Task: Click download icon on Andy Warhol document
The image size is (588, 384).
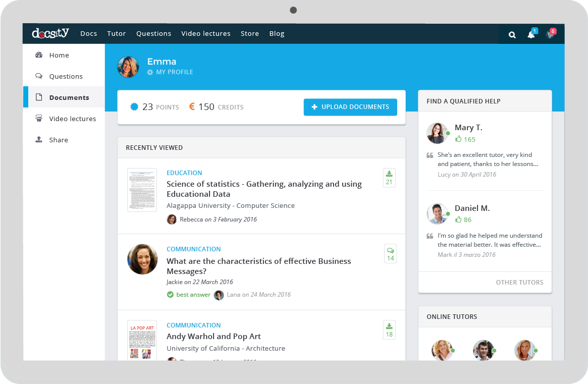Action: [x=389, y=326]
